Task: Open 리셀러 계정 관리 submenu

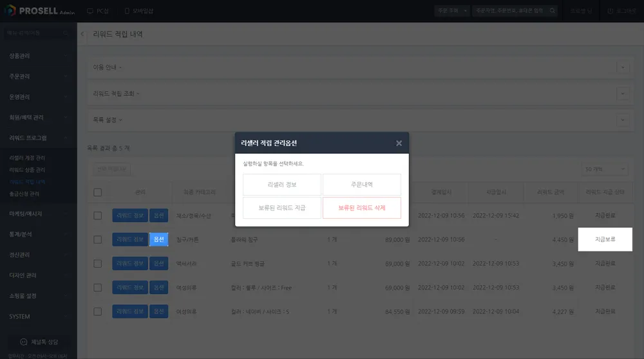Action: tap(27, 158)
